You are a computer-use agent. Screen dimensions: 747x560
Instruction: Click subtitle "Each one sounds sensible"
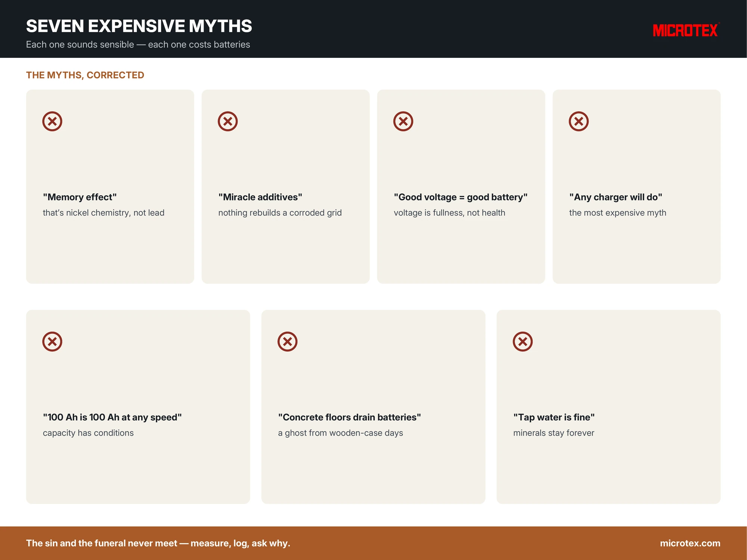click(80, 44)
